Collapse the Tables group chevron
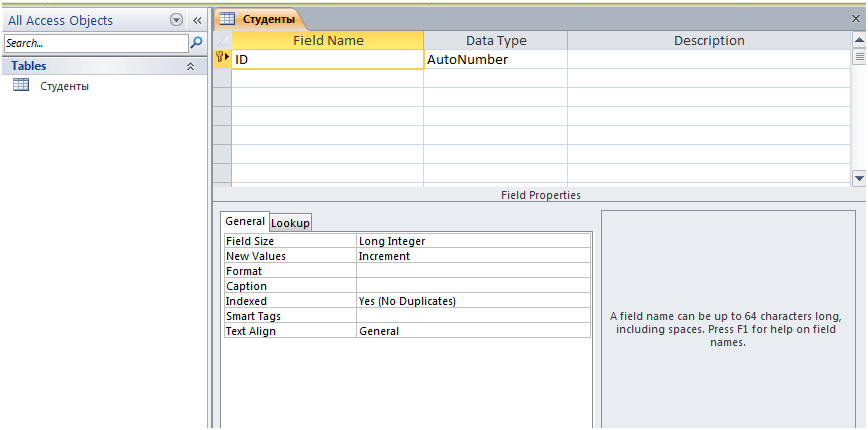Image resolution: width=868 pixels, height=430 pixels. (190, 66)
